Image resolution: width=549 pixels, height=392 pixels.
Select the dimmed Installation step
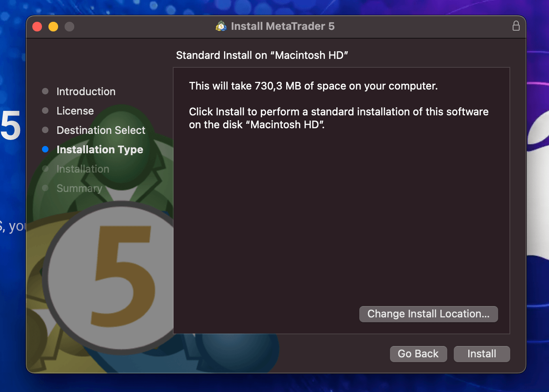pyautogui.click(x=83, y=169)
